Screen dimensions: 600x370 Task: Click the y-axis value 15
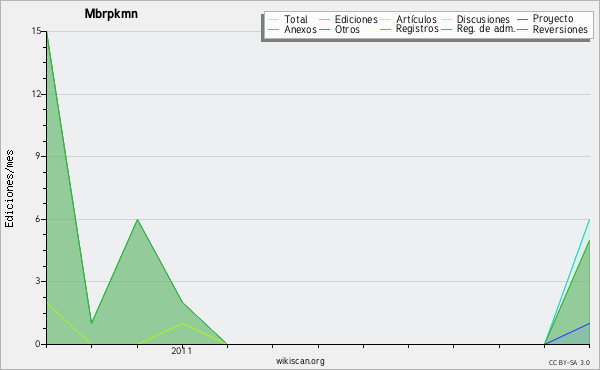pyautogui.click(x=36, y=31)
